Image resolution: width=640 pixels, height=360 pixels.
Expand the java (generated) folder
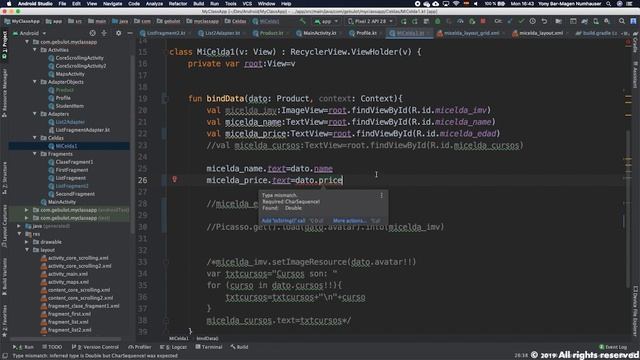coord(19,226)
